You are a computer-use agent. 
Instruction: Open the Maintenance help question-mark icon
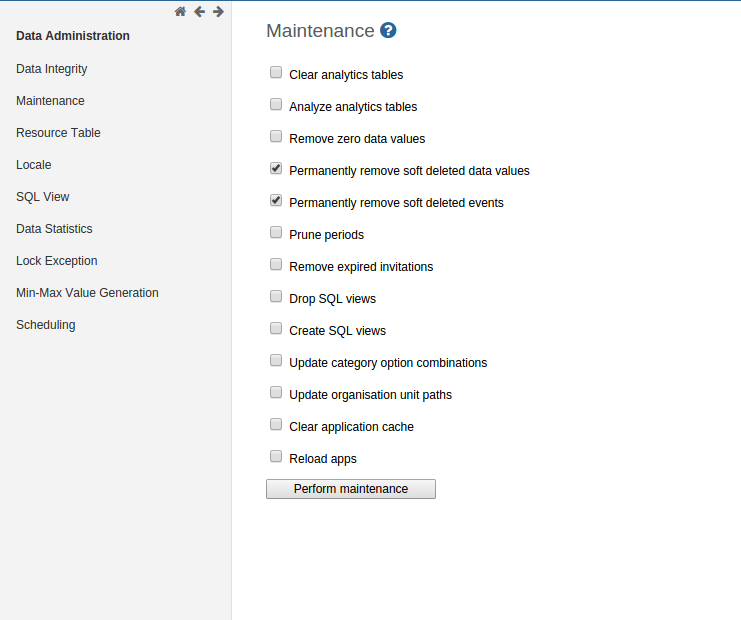tap(389, 31)
